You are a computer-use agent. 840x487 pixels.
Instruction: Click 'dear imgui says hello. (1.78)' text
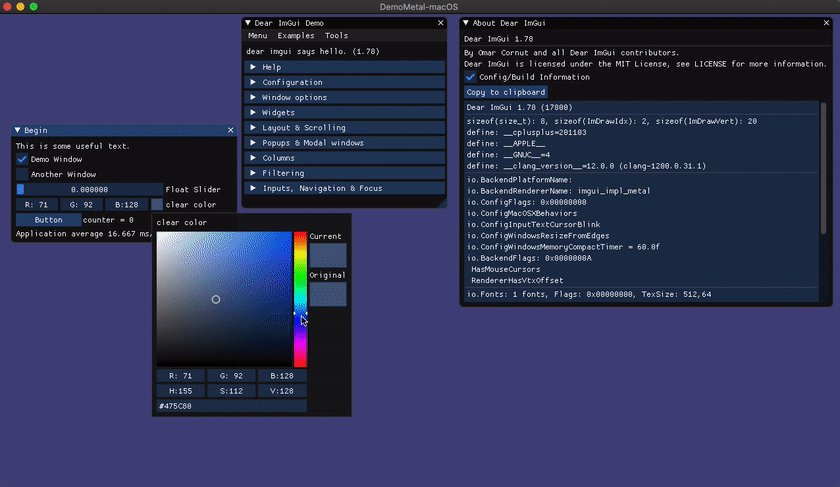313,51
